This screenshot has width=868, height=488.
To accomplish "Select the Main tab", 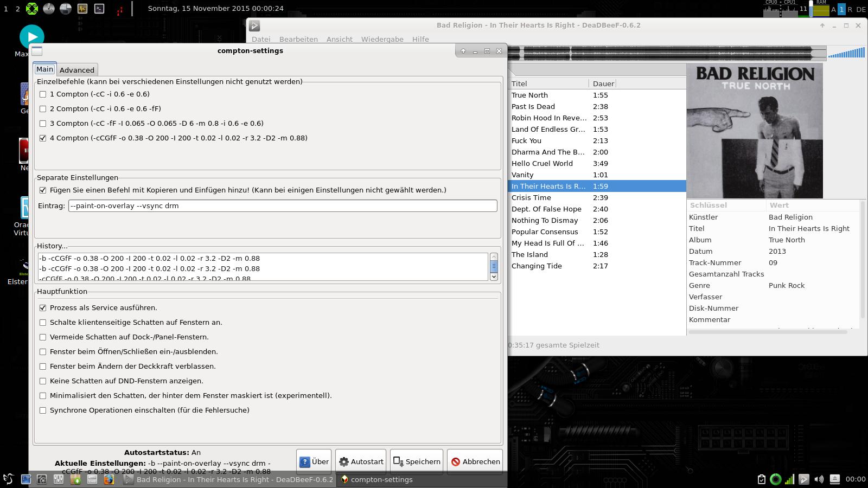I will tap(45, 69).
